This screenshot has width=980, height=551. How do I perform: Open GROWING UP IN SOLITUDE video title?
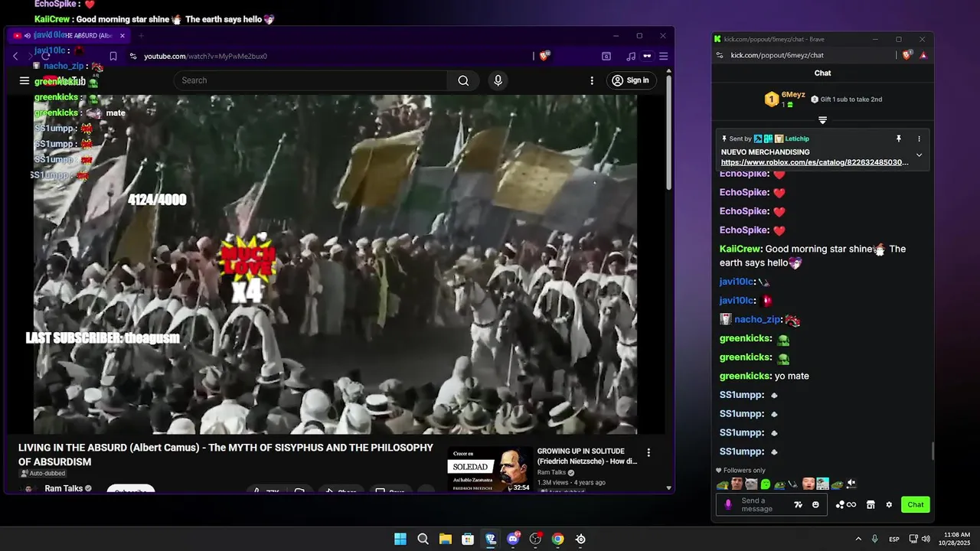pyautogui.click(x=587, y=456)
